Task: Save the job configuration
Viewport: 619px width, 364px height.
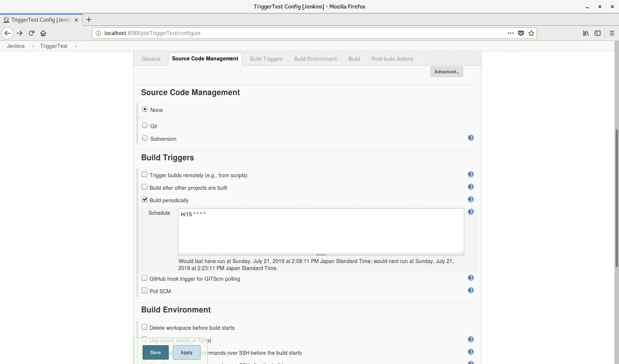Action: [155, 353]
